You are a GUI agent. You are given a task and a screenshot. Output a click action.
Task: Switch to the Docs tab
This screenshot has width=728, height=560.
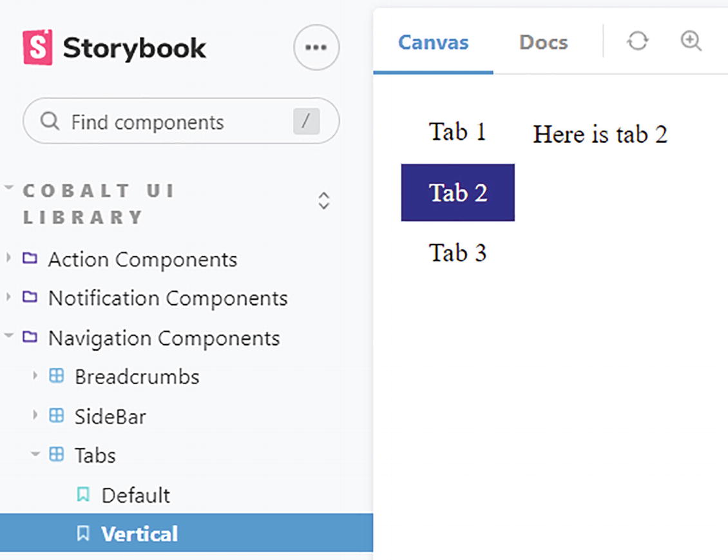tap(543, 43)
